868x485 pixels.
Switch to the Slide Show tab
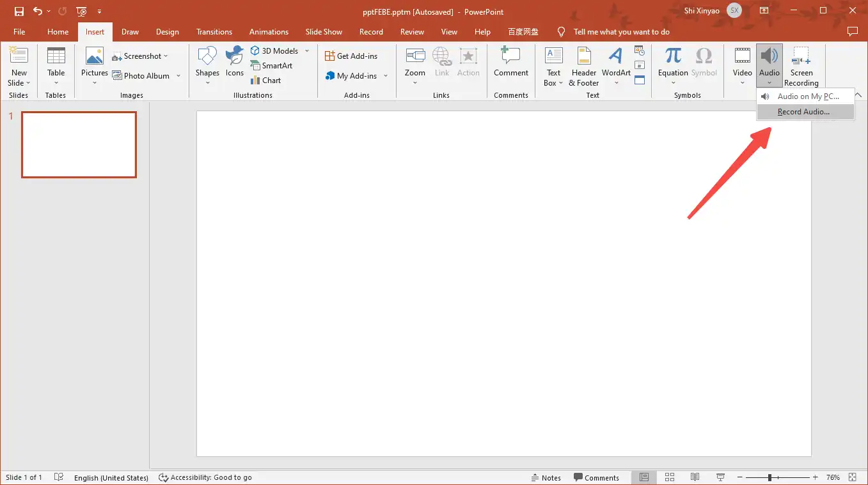[x=324, y=32]
